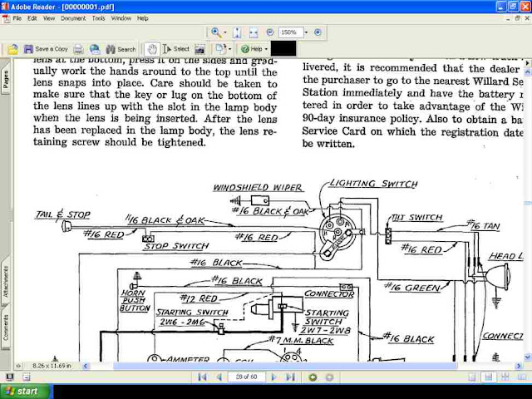Switch to Facing pages layout
The width and height of the screenshot is (532, 399).
point(521,377)
